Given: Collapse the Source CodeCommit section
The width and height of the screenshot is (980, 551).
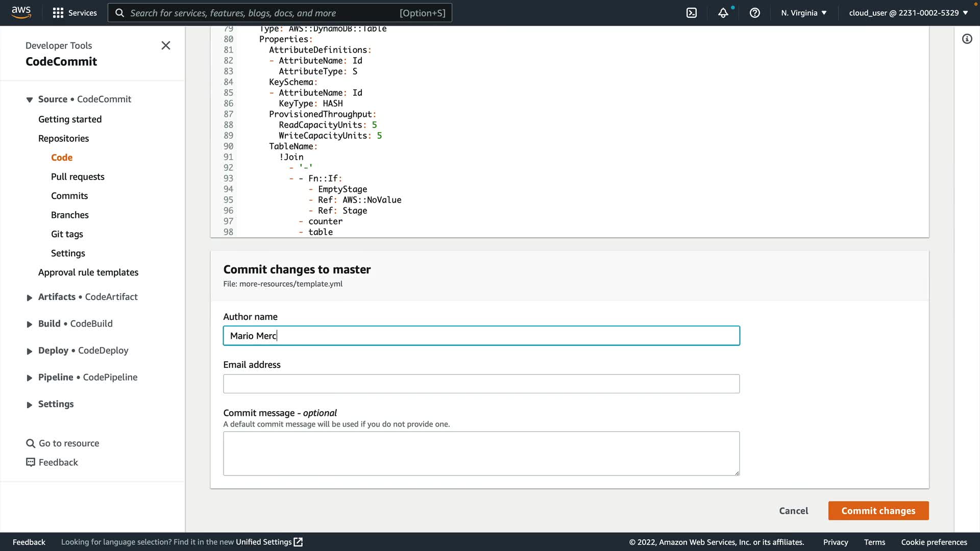Looking at the screenshot, I should coord(30,99).
